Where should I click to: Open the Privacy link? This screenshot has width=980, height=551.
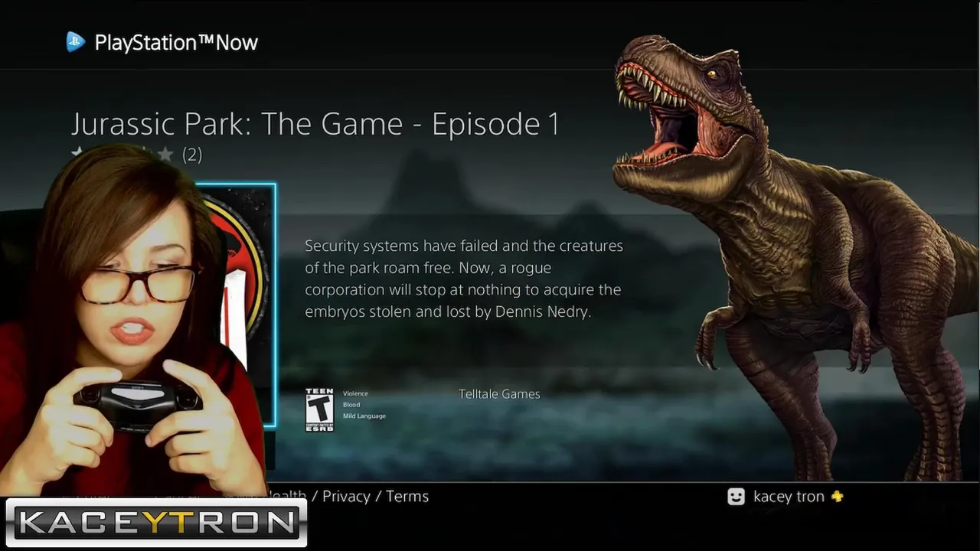[346, 497]
